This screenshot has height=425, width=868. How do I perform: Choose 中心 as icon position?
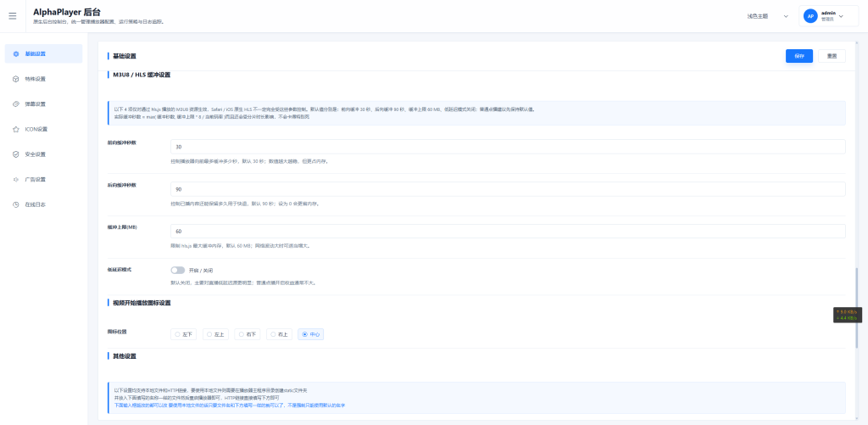click(x=310, y=334)
